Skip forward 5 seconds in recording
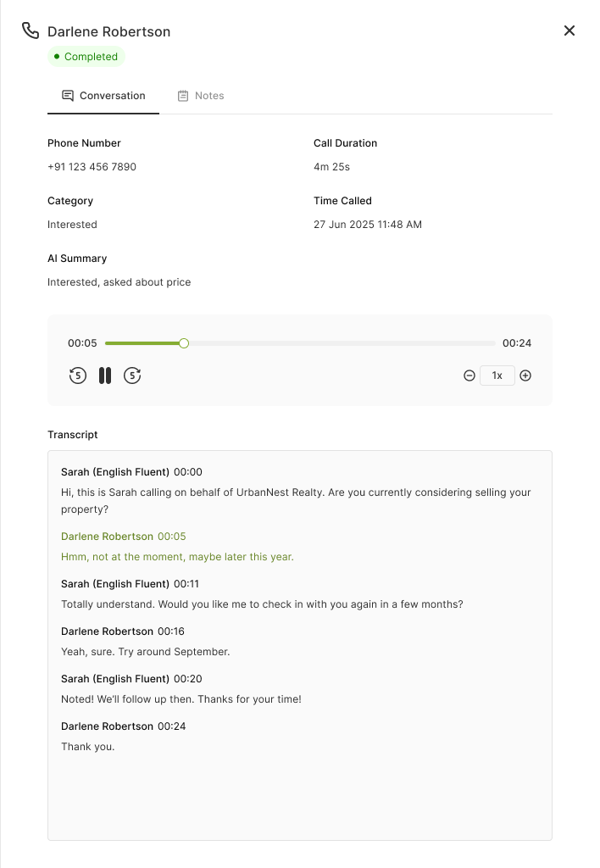 point(132,376)
